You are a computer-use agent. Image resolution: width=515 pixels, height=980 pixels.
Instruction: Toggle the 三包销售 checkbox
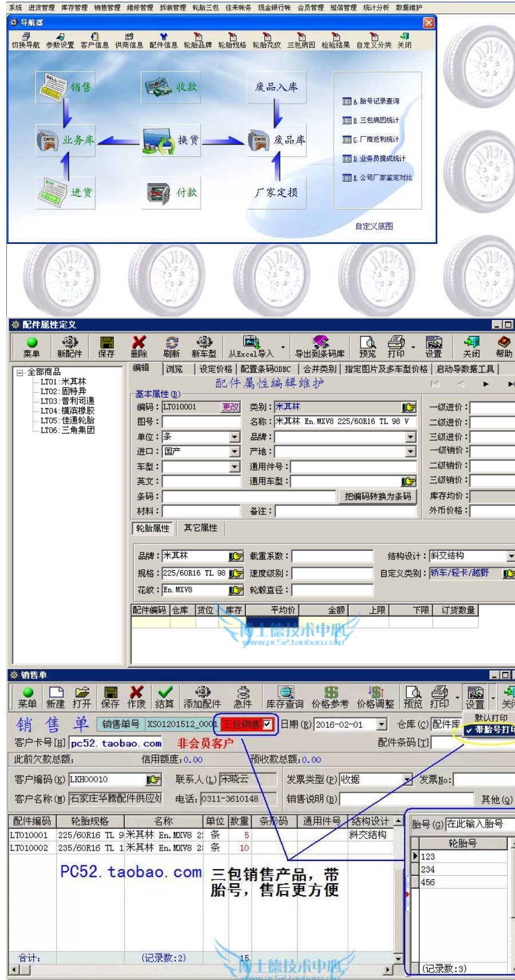[x=267, y=724]
